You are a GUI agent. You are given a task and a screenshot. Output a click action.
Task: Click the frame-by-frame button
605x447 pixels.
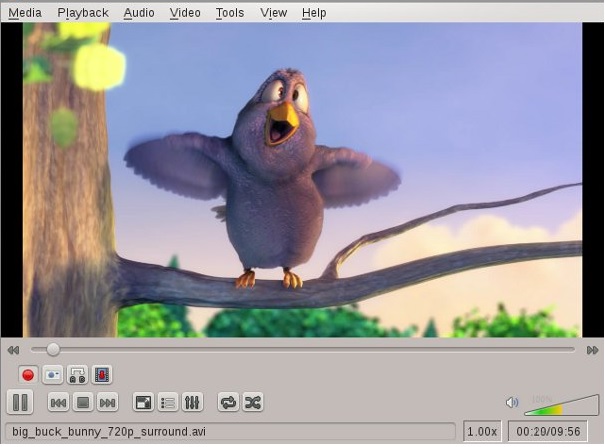coord(101,375)
